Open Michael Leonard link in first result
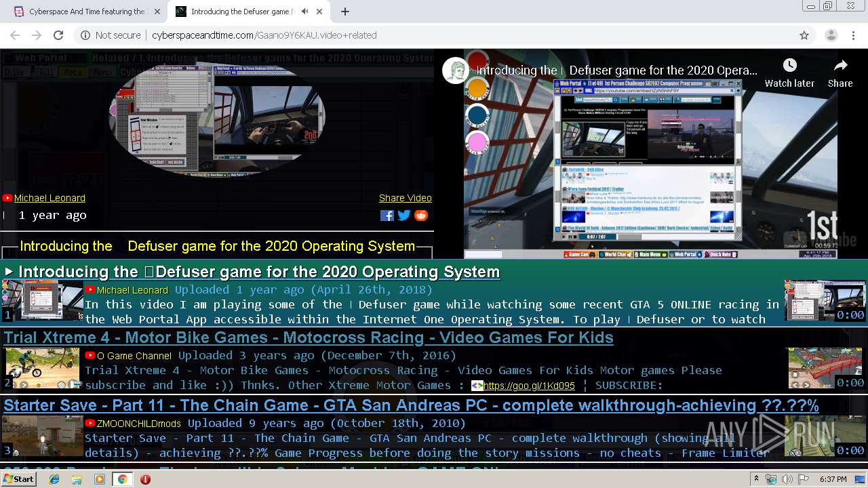The width and height of the screenshot is (868, 488). pyautogui.click(x=132, y=289)
